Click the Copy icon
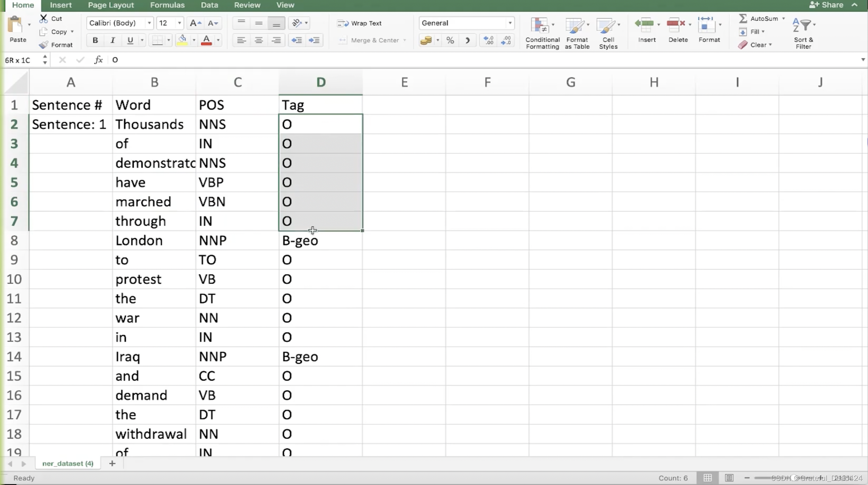868x485 pixels. [44, 32]
